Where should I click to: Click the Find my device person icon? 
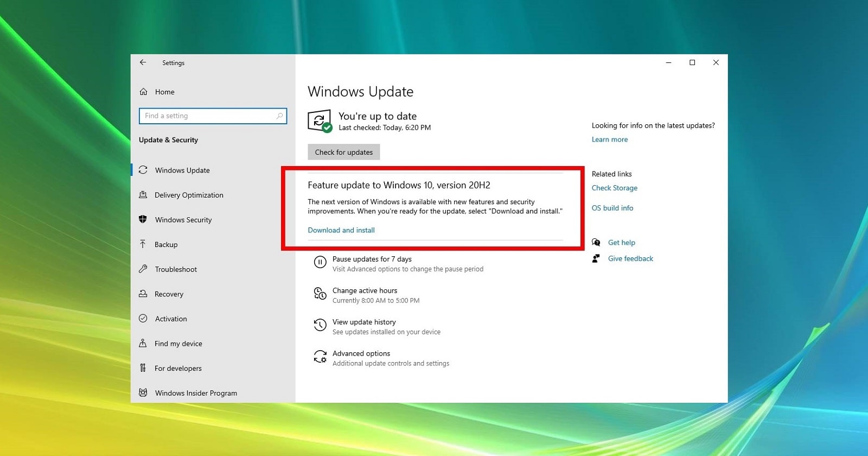(x=143, y=343)
